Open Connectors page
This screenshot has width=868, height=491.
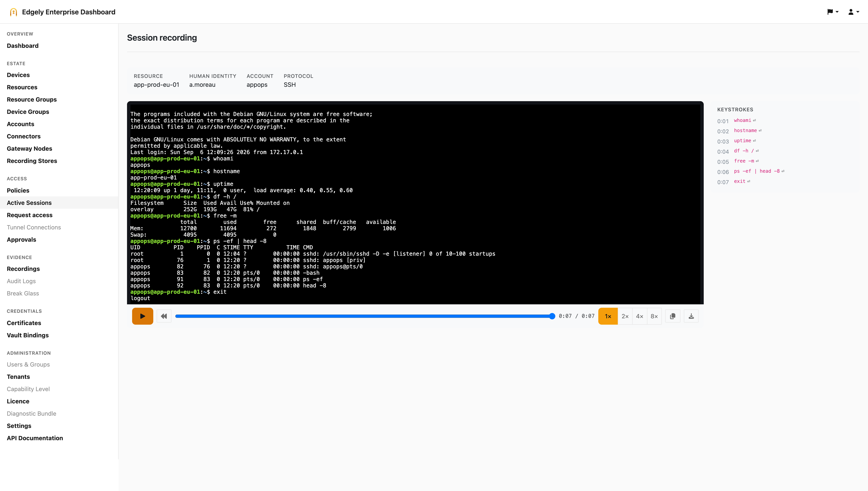[24, 136]
